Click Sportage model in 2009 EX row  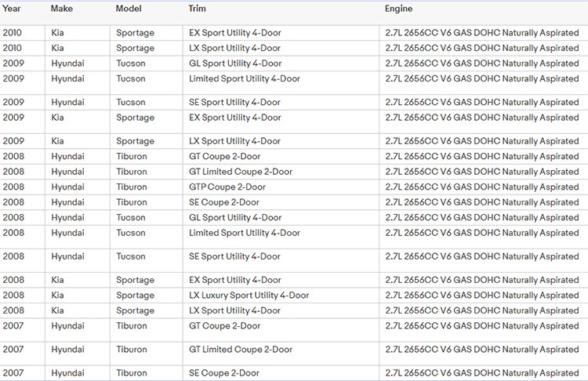coord(135,118)
